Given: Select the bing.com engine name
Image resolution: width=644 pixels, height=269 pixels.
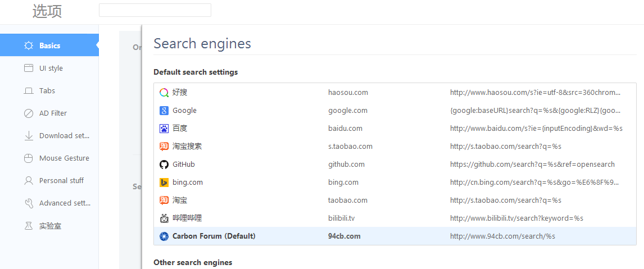Looking at the screenshot, I should coord(188,183).
